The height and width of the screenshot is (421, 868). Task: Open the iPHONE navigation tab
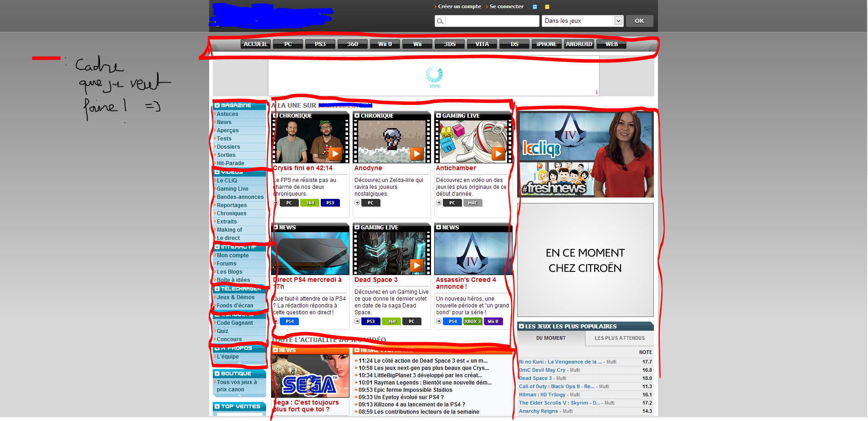tap(547, 44)
